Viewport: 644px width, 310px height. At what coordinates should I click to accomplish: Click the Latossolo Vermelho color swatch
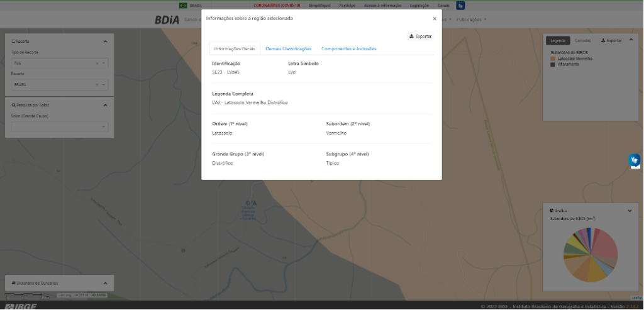point(553,58)
